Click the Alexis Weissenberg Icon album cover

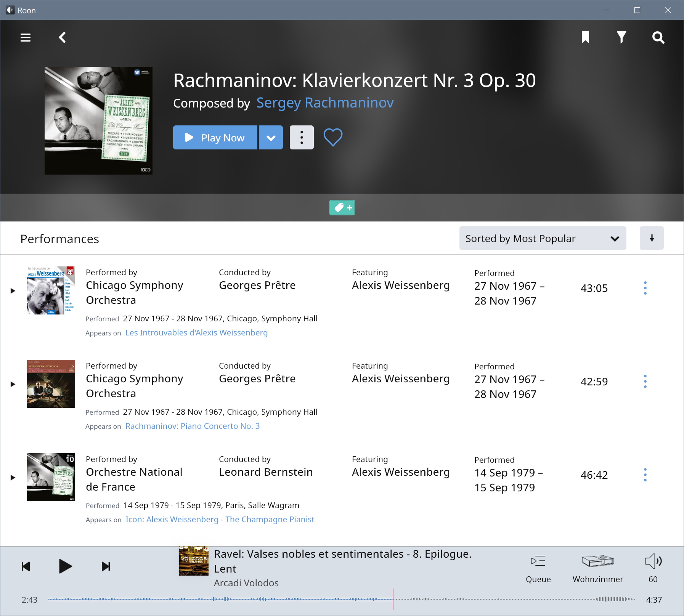coord(98,121)
